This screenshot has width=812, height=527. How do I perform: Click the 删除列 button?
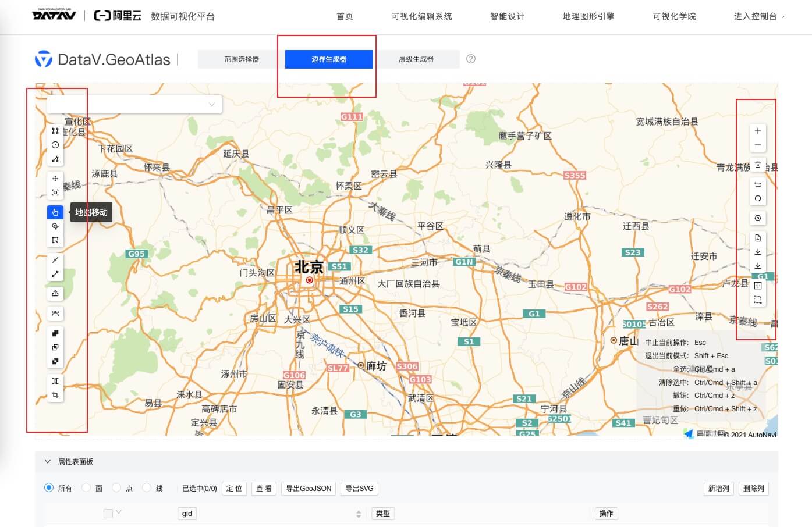(753, 489)
